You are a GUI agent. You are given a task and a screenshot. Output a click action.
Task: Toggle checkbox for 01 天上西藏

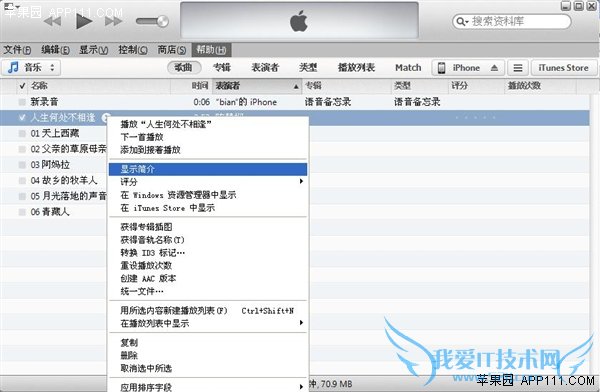coord(22,133)
